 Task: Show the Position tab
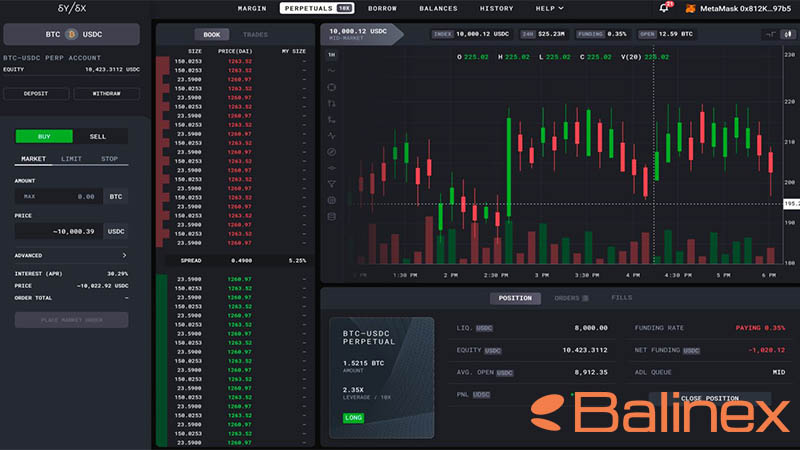click(515, 298)
